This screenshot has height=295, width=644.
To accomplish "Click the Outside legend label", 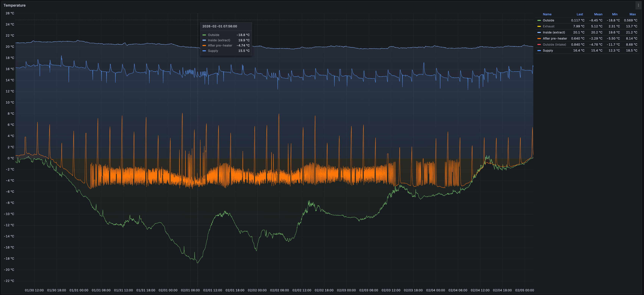I will point(548,20).
